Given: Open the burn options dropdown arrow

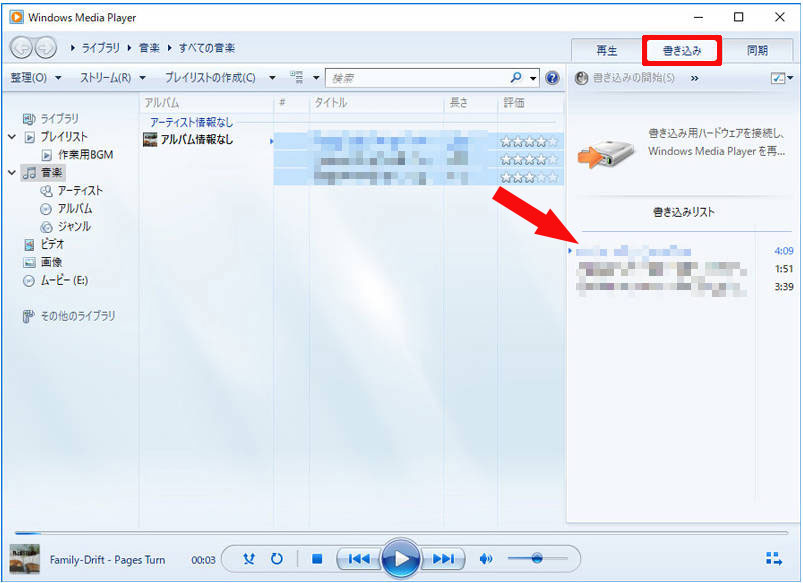Looking at the screenshot, I should click(x=790, y=78).
